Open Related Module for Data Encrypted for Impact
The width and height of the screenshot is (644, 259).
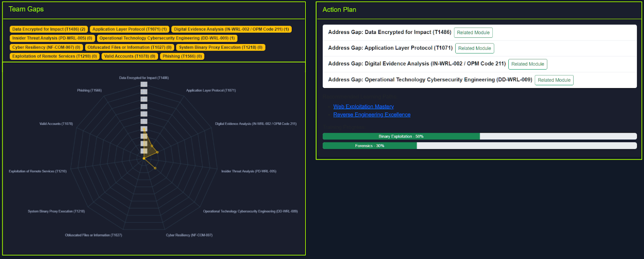coord(473,33)
